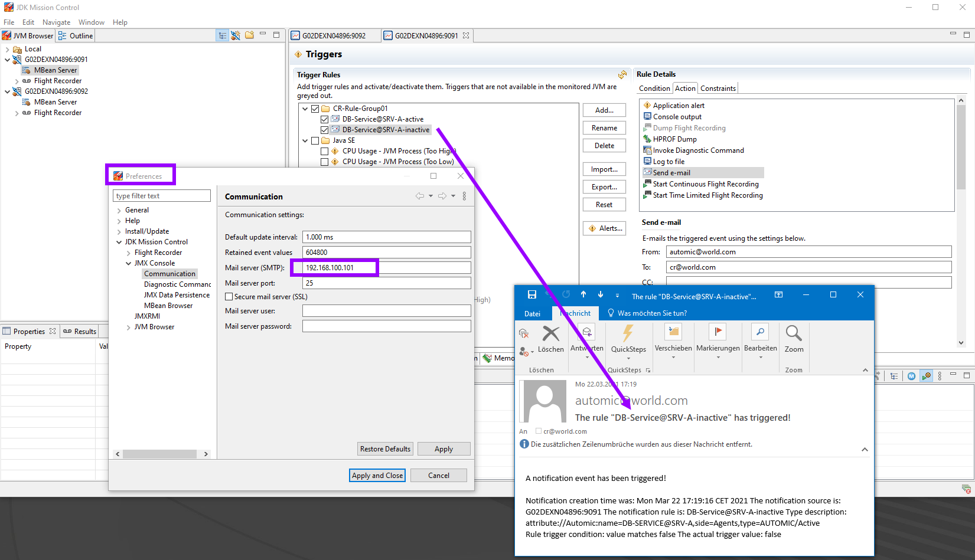Enable CPU Usage Too High rule checkbox

(x=324, y=151)
